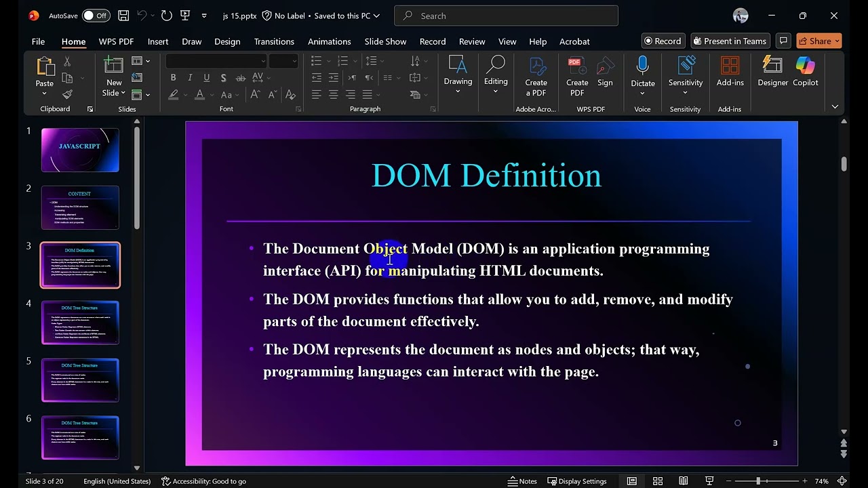Open the New Slide layout dropdown arrow

tap(123, 94)
